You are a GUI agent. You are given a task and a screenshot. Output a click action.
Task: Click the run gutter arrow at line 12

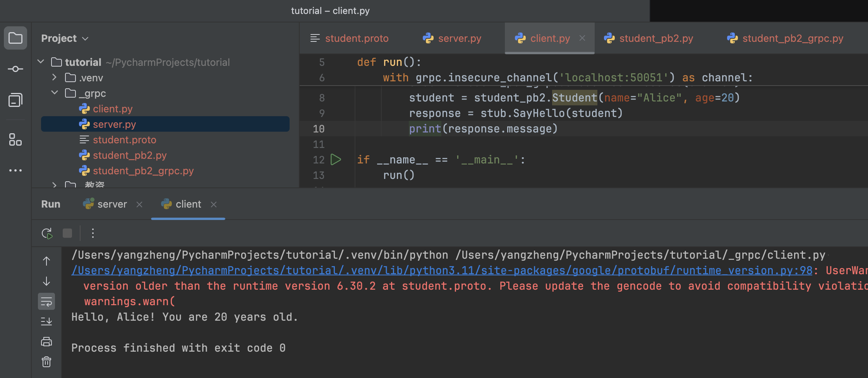pos(336,160)
